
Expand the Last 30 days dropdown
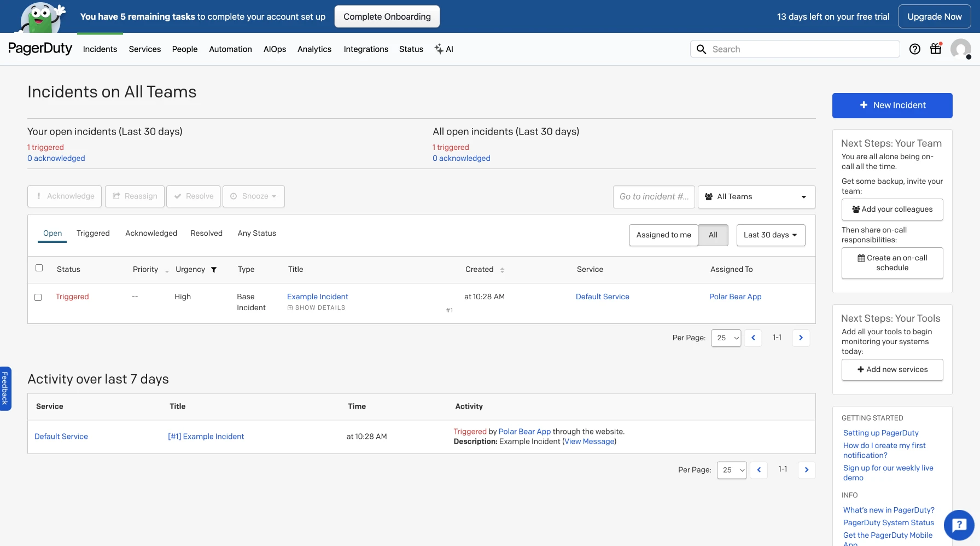[x=770, y=235]
